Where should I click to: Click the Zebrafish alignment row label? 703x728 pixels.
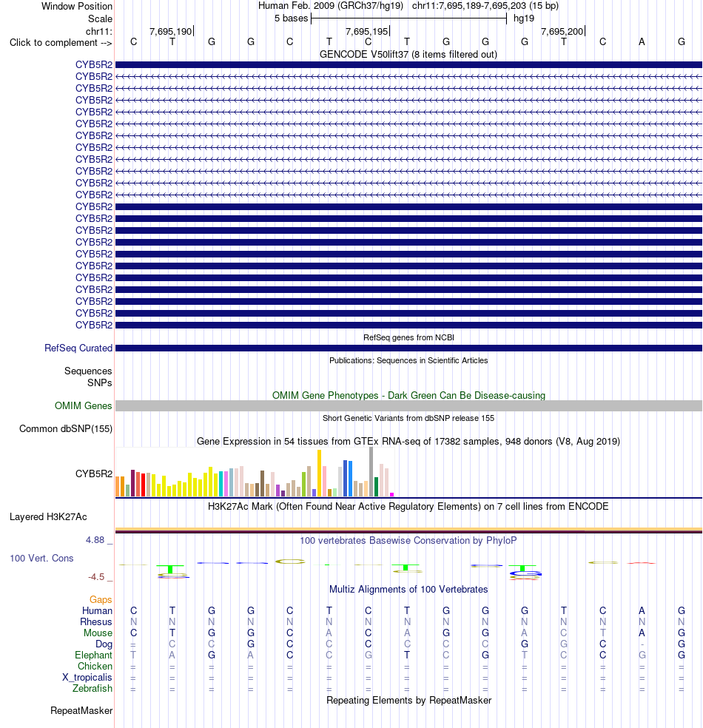tap(92, 689)
